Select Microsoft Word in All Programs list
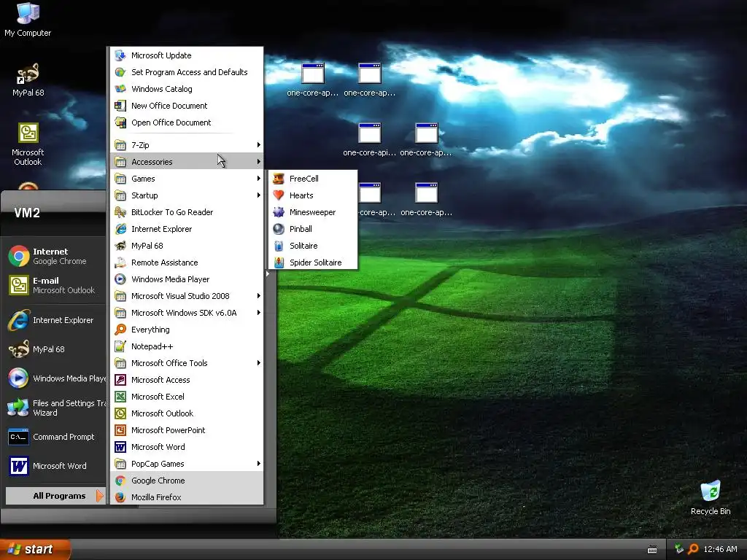Image resolution: width=747 pixels, height=560 pixels. point(187,447)
